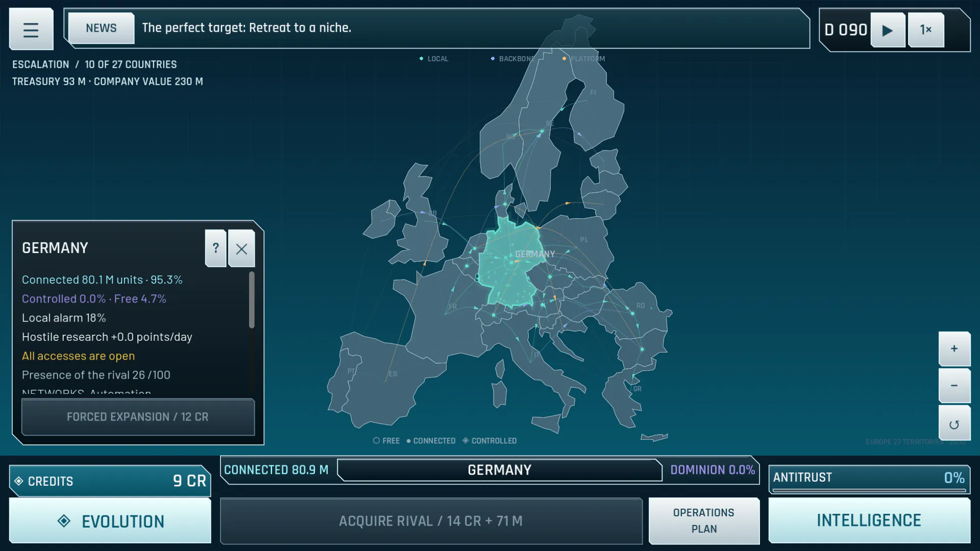The height and width of the screenshot is (551, 980).
Task: Start the day timer with play button
Action: (x=888, y=30)
